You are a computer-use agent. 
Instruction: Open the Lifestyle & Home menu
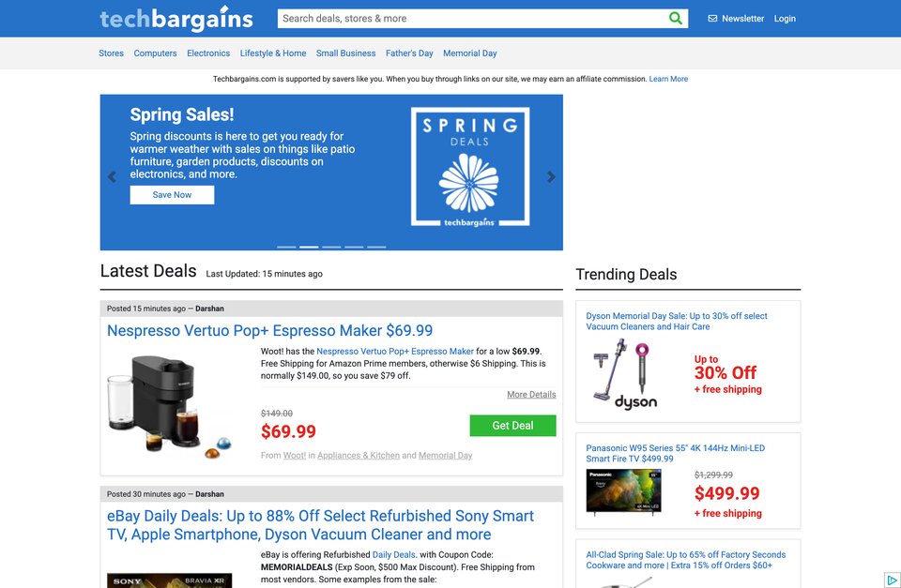(273, 53)
